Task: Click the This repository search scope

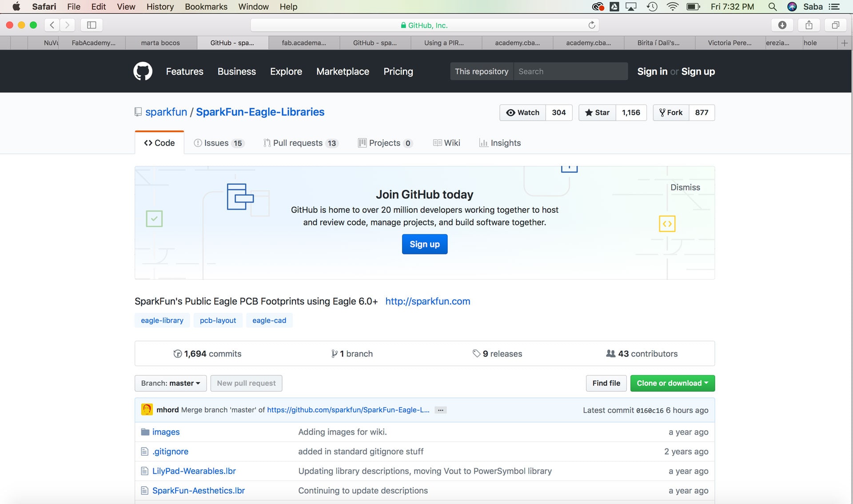Action: pyautogui.click(x=482, y=71)
